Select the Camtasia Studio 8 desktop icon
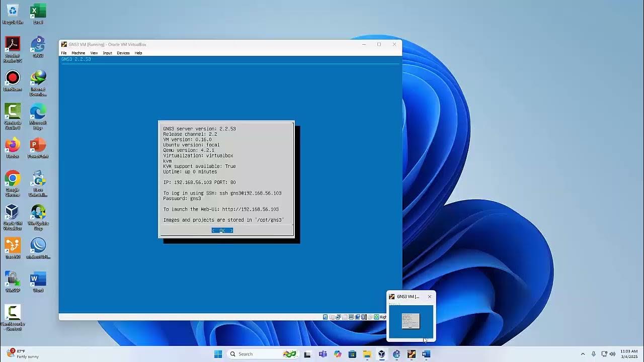This screenshot has height=362, width=644. click(13, 117)
